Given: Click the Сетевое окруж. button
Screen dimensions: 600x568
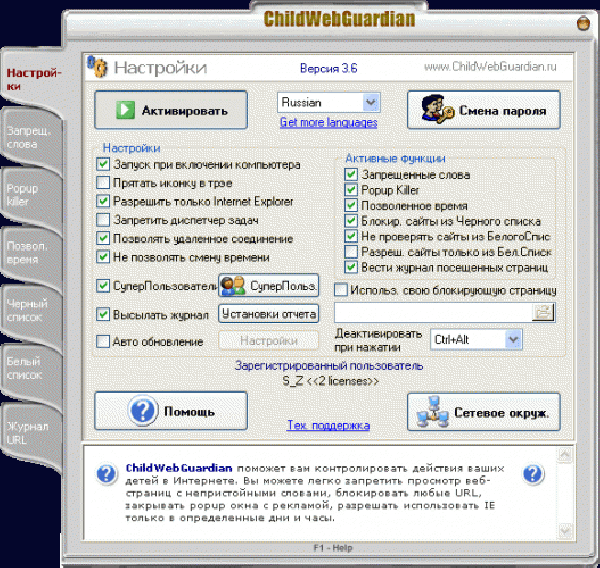Looking at the screenshot, I should 484,412.
